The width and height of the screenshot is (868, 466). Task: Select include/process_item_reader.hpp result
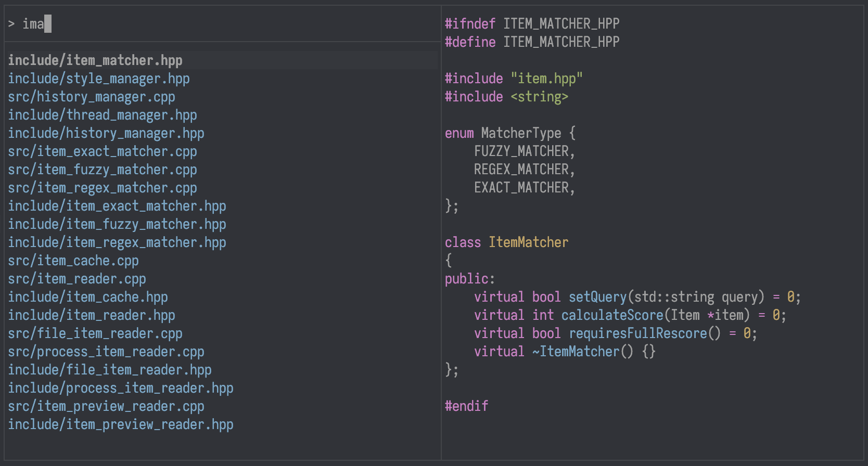pyautogui.click(x=121, y=388)
